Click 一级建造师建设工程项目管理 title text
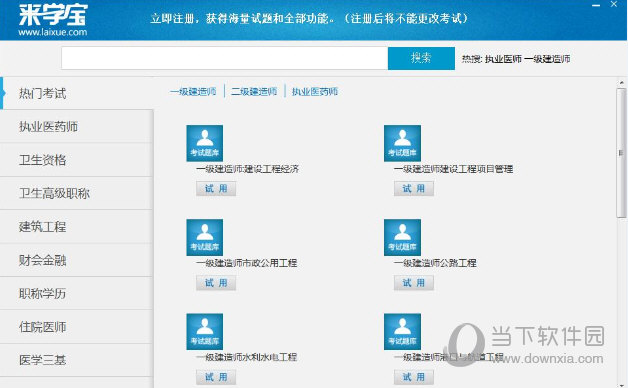 click(x=453, y=169)
